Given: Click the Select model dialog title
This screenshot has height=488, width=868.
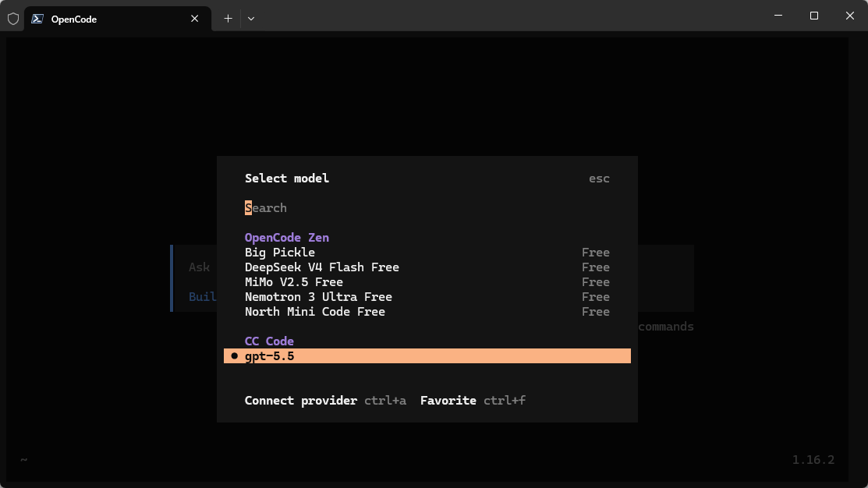Looking at the screenshot, I should point(287,179).
